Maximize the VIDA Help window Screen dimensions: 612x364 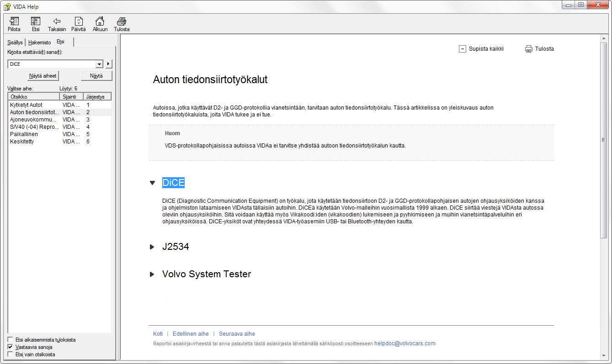pyautogui.click(x=581, y=5)
